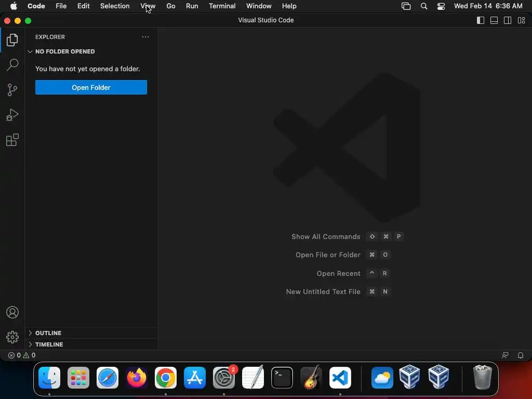Screen dimensions: 532x399
Task: Click the Spotlight search icon in menu bar
Action: point(424,6)
